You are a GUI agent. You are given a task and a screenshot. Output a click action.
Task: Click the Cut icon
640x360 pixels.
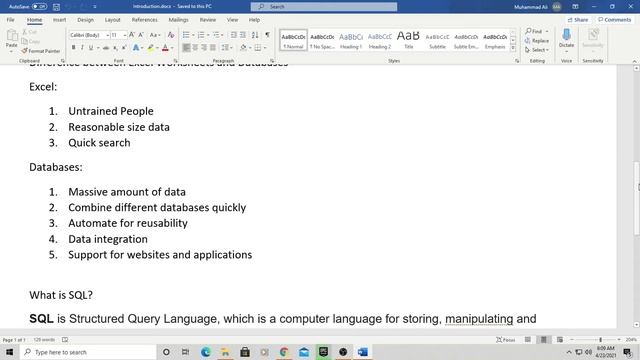click(x=25, y=32)
